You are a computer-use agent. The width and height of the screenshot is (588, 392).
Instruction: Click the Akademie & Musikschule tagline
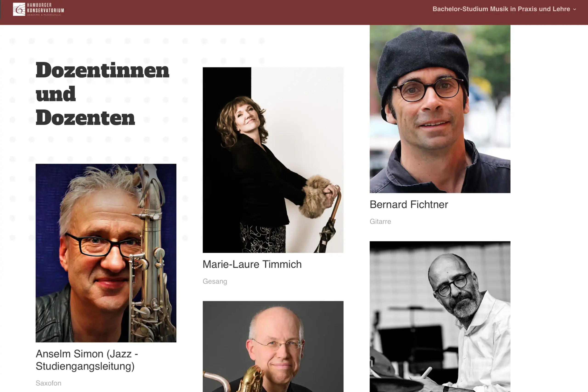point(44,15)
